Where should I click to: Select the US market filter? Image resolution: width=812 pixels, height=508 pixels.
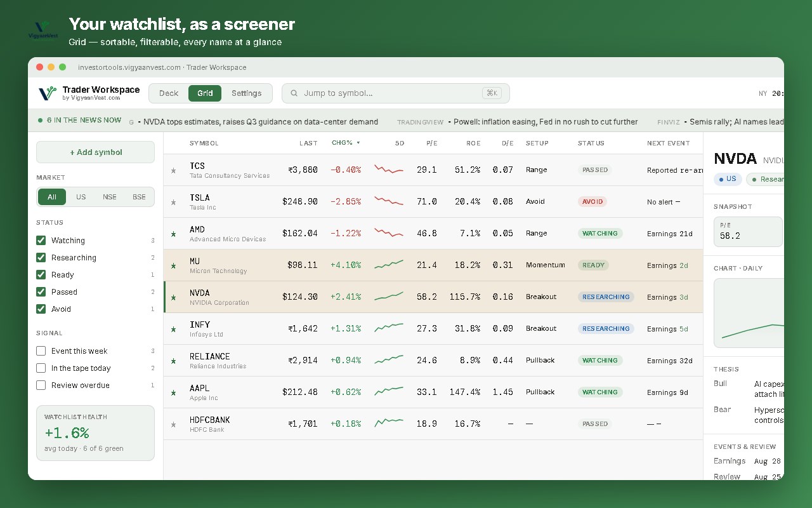pos(81,197)
